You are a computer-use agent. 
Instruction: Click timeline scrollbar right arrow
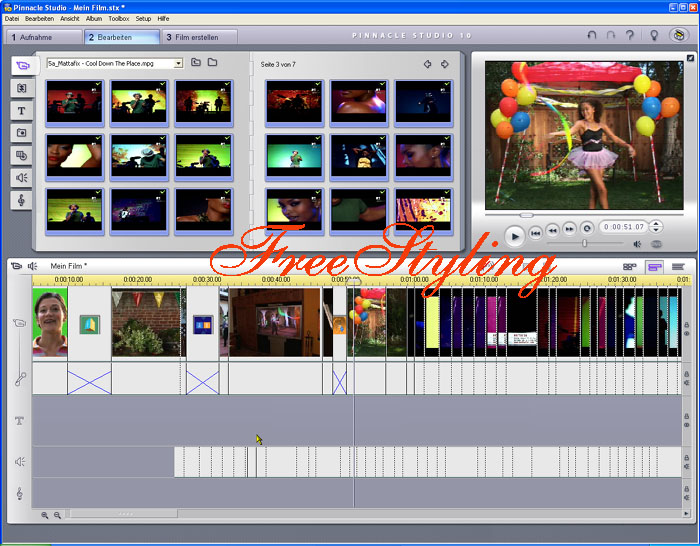(686, 514)
